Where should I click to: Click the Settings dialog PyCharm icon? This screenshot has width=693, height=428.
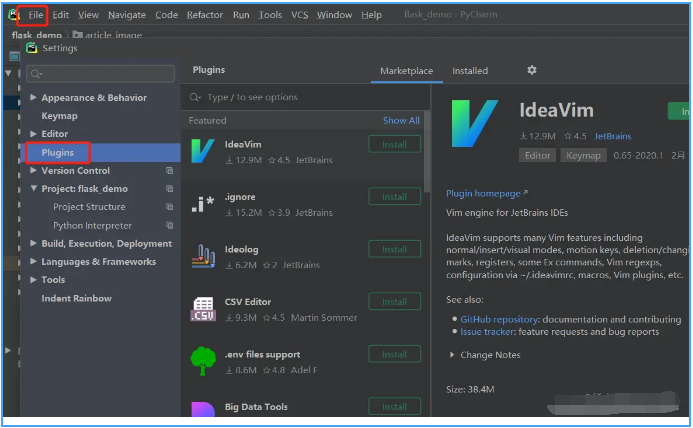pos(31,48)
